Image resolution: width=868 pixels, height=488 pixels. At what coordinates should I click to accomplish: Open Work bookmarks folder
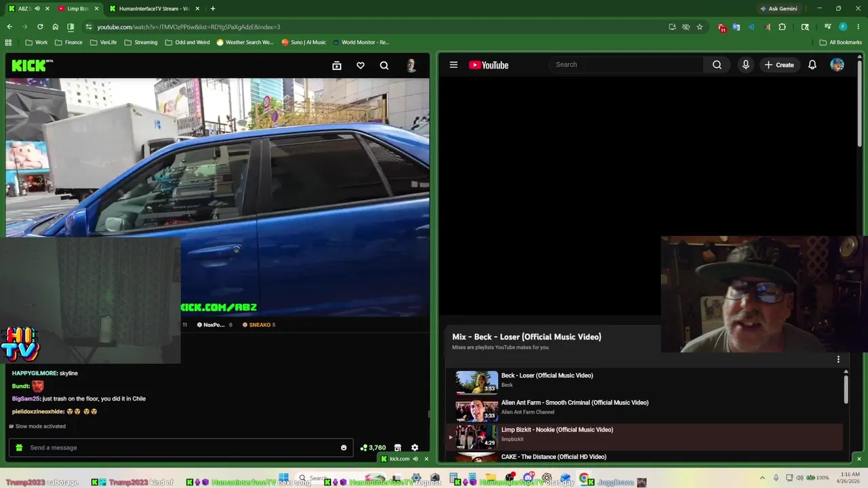coord(37,42)
